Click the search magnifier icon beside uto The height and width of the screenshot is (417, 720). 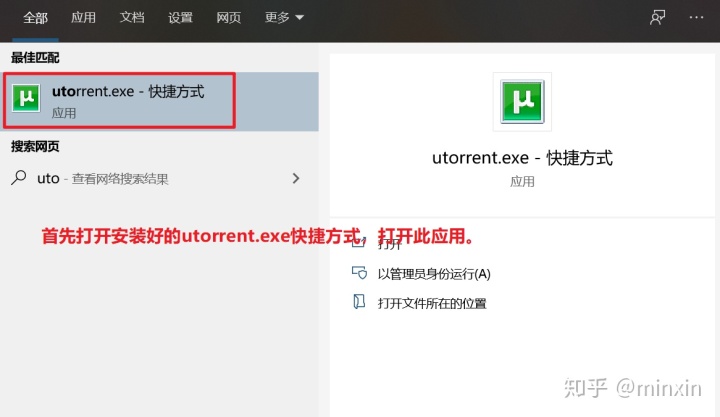[18, 178]
